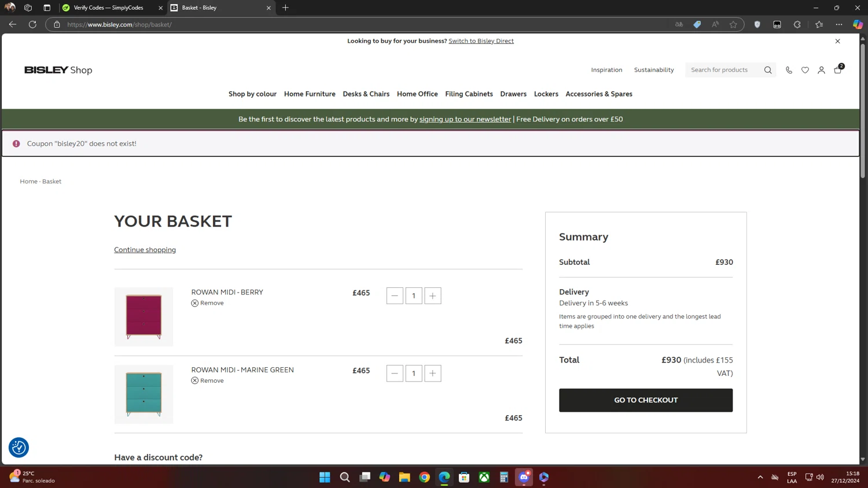The height and width of the screenshot is (488, 868).
Task: Open taskbar search icon
Action: [345, 477]
